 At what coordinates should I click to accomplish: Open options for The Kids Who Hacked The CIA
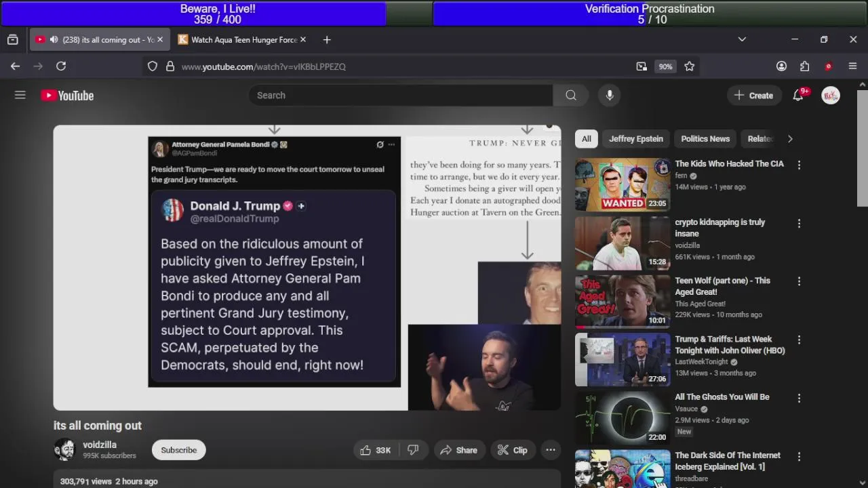[x=799, y=165]
